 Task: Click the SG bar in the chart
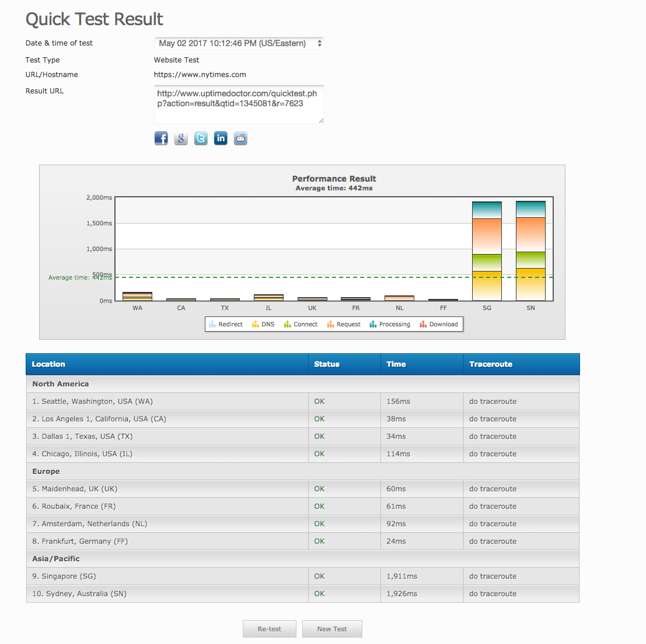(x=487, y=251)
